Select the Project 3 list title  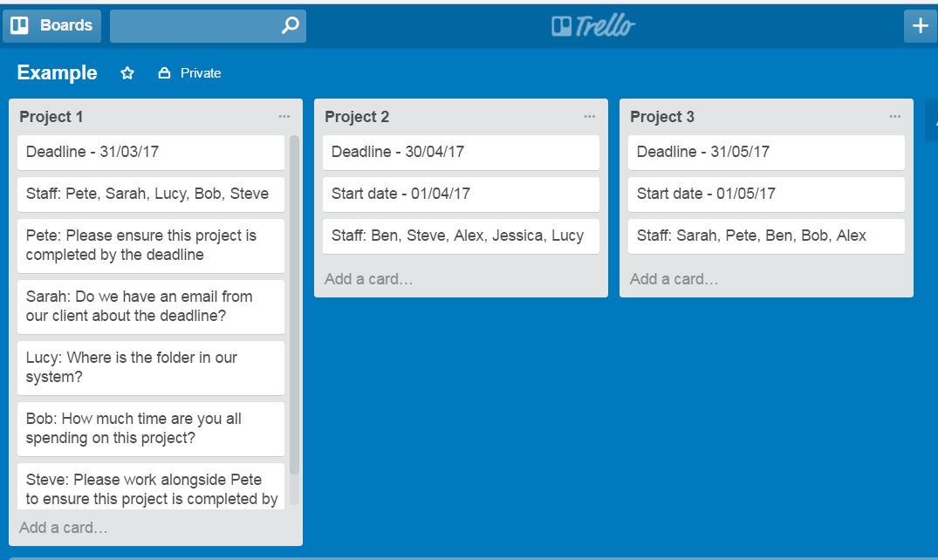[662, 117]
